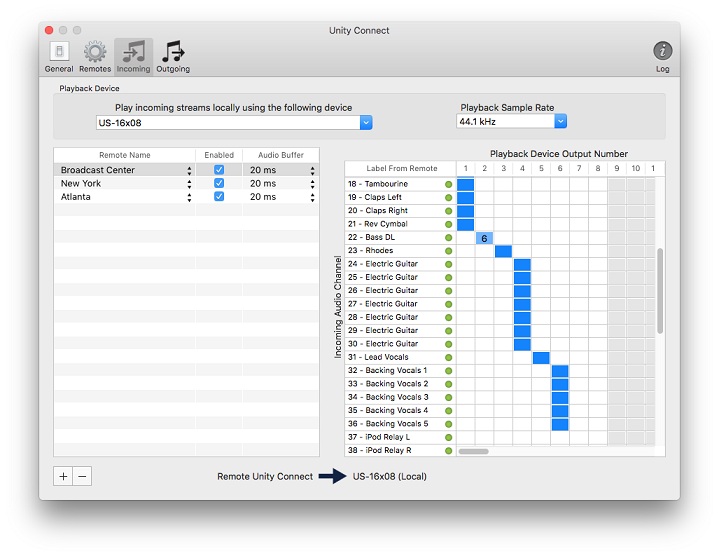Disable the Broadcast Center remote checkbox
Viewport: 719px width, 556px height.
pos(219,170)
